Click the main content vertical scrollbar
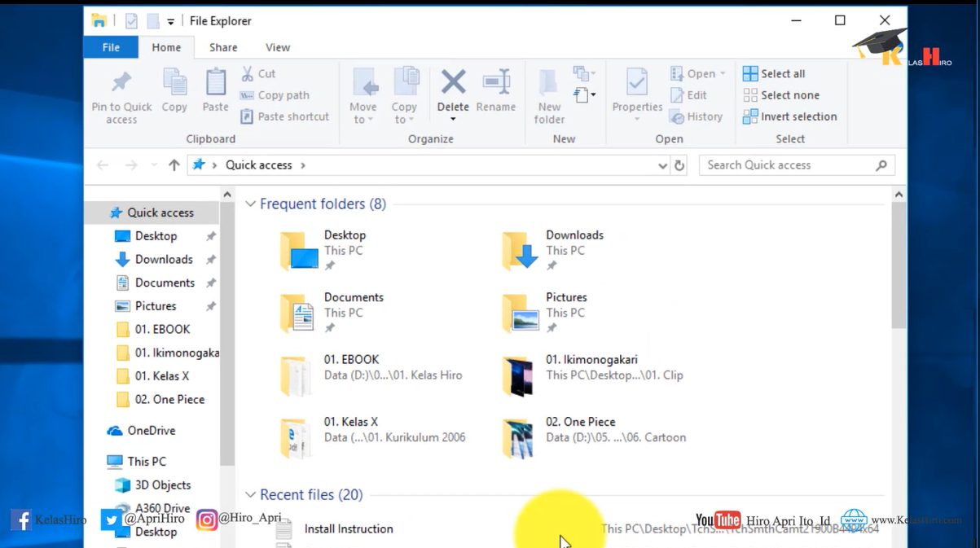 pyautogui.click(x=899, y=265)
